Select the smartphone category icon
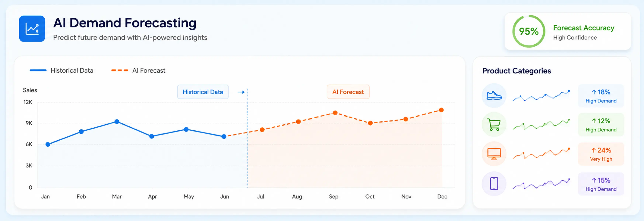Viewport: 644px width, 221px height. [494, 184]
